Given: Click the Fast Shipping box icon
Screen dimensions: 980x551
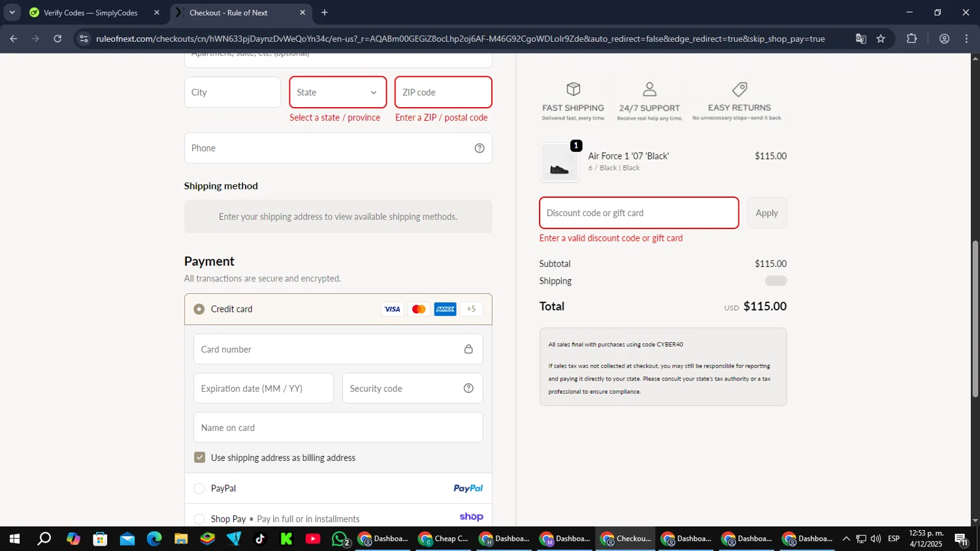Looking at the screenshot, I should coord(573,89).
